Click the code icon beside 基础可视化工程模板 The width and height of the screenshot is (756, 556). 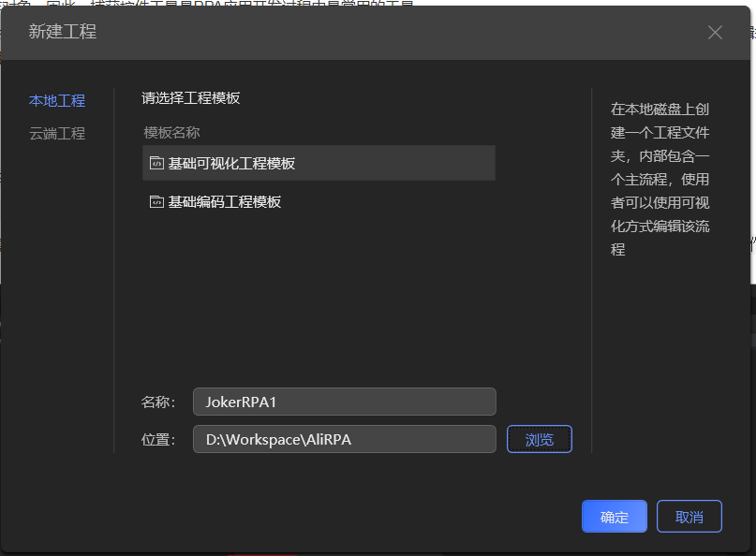pos(156,163)
